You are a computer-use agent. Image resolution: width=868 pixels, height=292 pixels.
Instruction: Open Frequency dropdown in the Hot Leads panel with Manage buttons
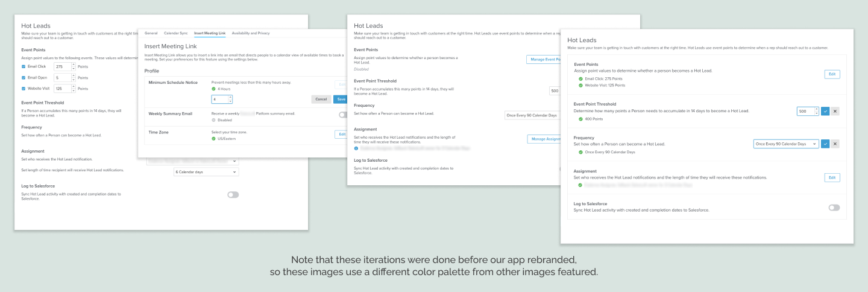pyautogui.click(x=533, y=115)
